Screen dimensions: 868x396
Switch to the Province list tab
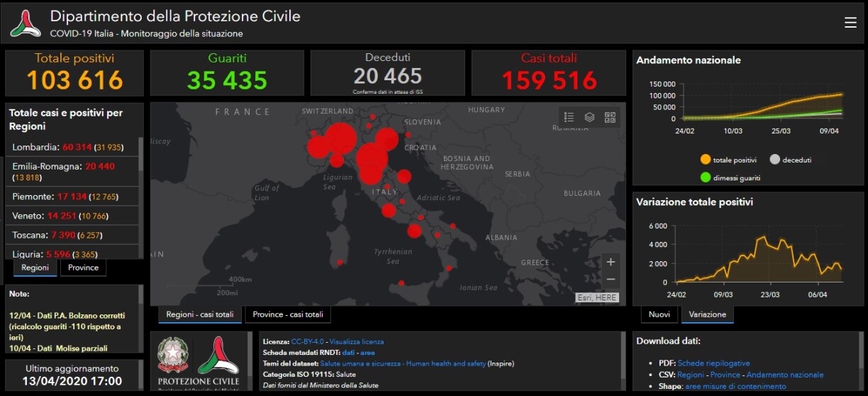pyautogui.click(x=83, y=268)
